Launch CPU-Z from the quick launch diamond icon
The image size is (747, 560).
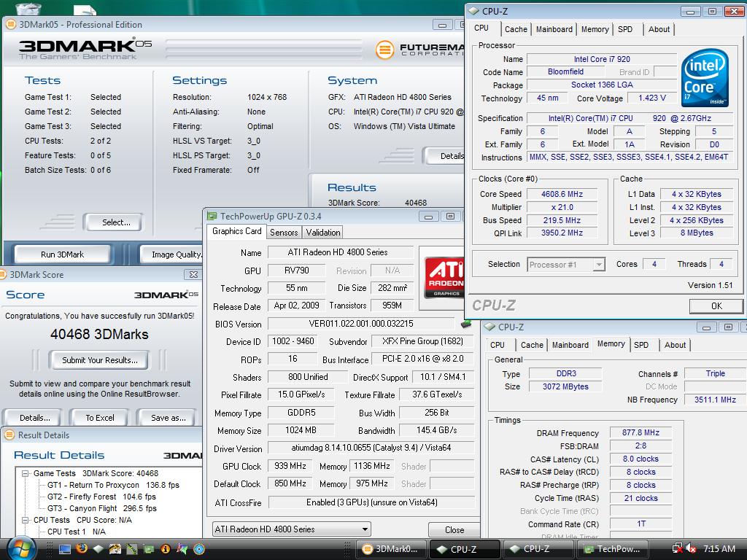(98, 549)
